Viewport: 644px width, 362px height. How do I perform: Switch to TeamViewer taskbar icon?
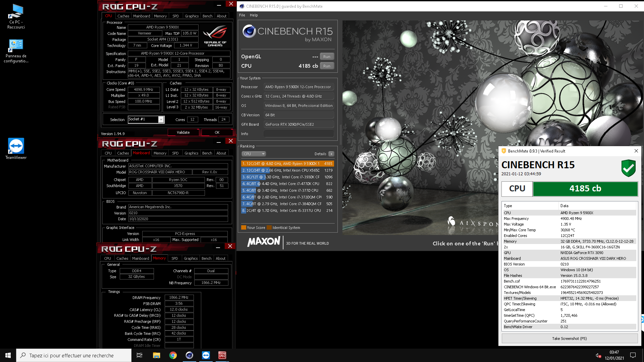pyautogui.click(x=206, y=355)
